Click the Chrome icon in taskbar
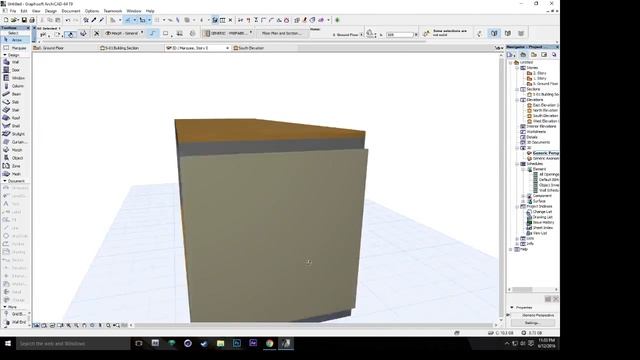This screenshot has width=640, height=360. 269,344
